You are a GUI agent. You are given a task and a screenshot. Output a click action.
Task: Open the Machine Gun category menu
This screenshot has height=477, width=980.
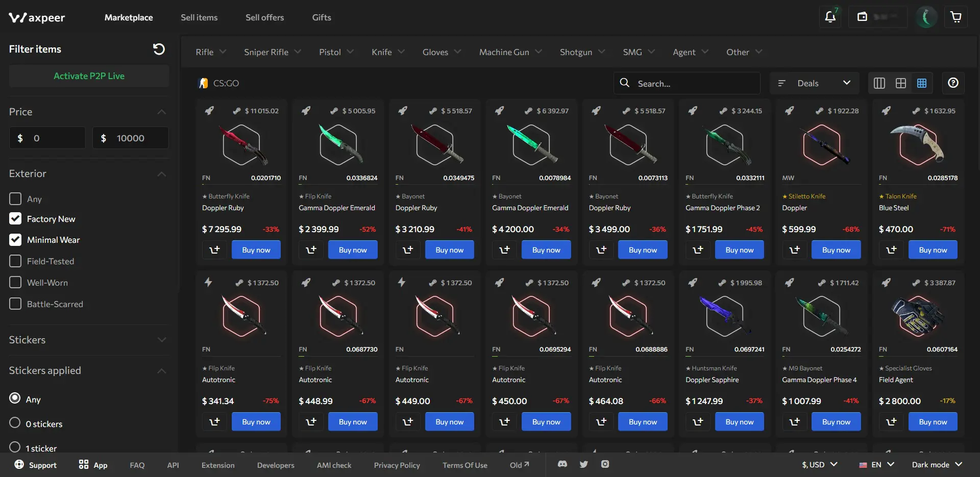tap(510, 52)
